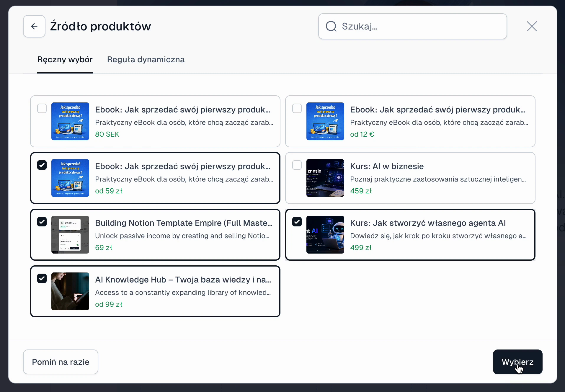The height and width of the screenshot is (392, 565).
Task: Check the Kurs: AI w biznesie checkbox
Action: [x=297, y=165]
